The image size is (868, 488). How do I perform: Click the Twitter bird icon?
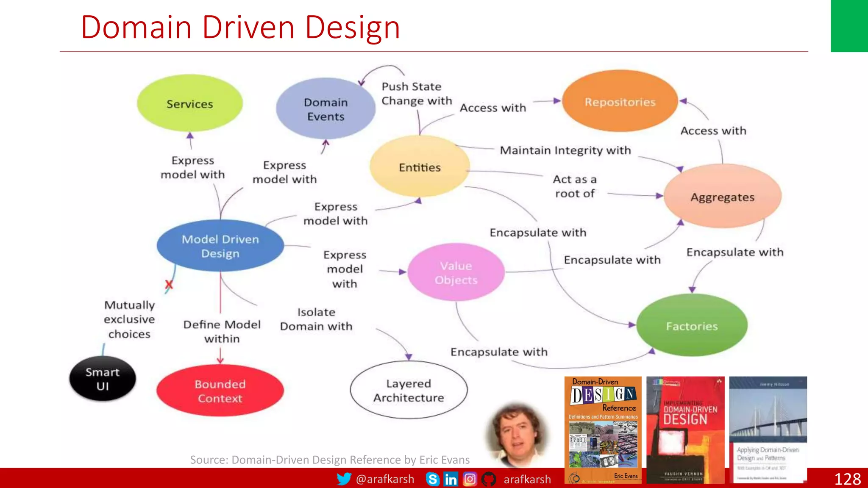point(344,479)
